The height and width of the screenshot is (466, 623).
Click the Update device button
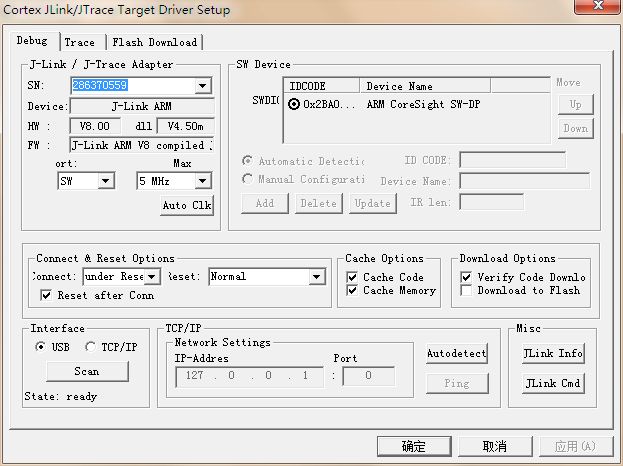point(373,203)
